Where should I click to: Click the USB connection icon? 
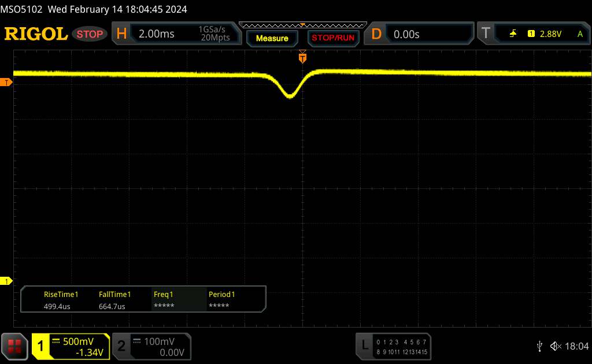[x=539, y=346]
